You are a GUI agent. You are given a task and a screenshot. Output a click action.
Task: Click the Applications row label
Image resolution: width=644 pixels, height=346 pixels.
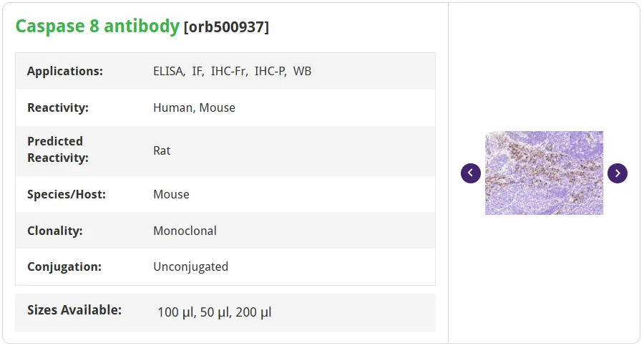[65, 71]
